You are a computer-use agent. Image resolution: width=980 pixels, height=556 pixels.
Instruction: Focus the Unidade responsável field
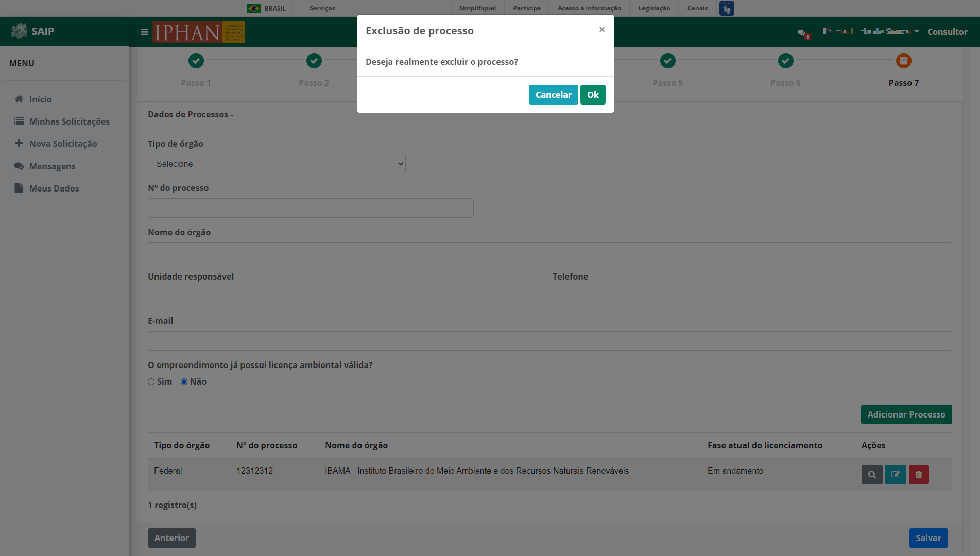coord(347,297)
